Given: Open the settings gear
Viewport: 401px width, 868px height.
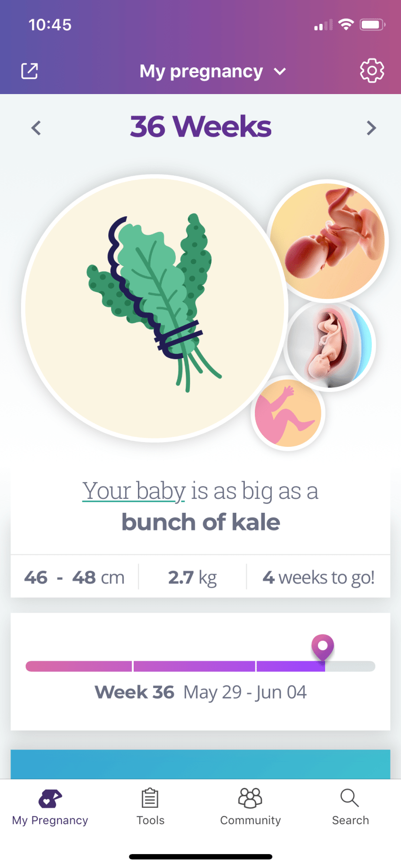Looking at the screenshot, I should coord(371,71).
